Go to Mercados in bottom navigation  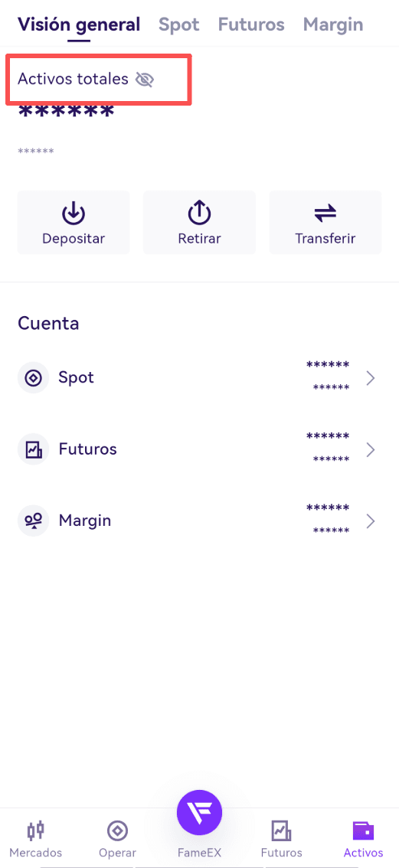point(37,839)
